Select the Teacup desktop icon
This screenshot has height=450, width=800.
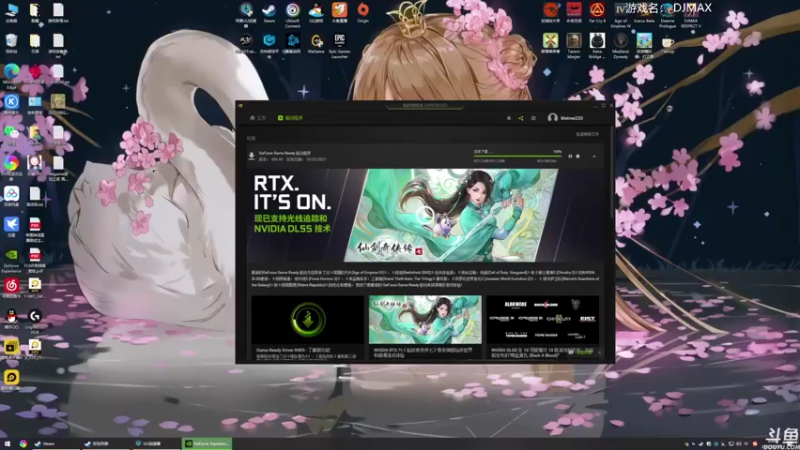coord(667,43)
